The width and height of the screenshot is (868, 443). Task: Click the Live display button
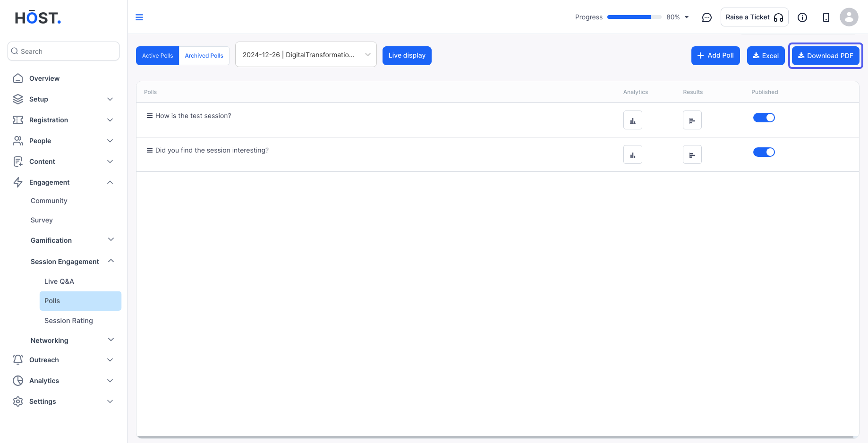click(407, 56)
